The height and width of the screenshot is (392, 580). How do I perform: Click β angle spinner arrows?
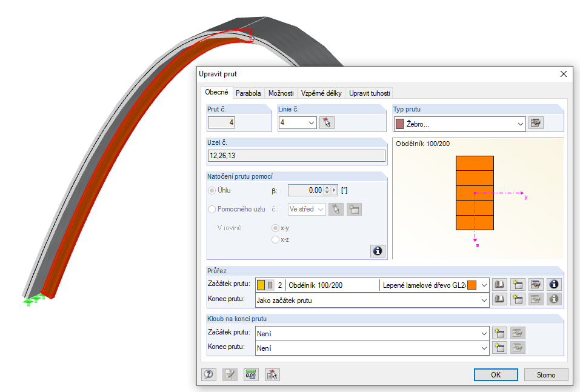pos(327,190)
